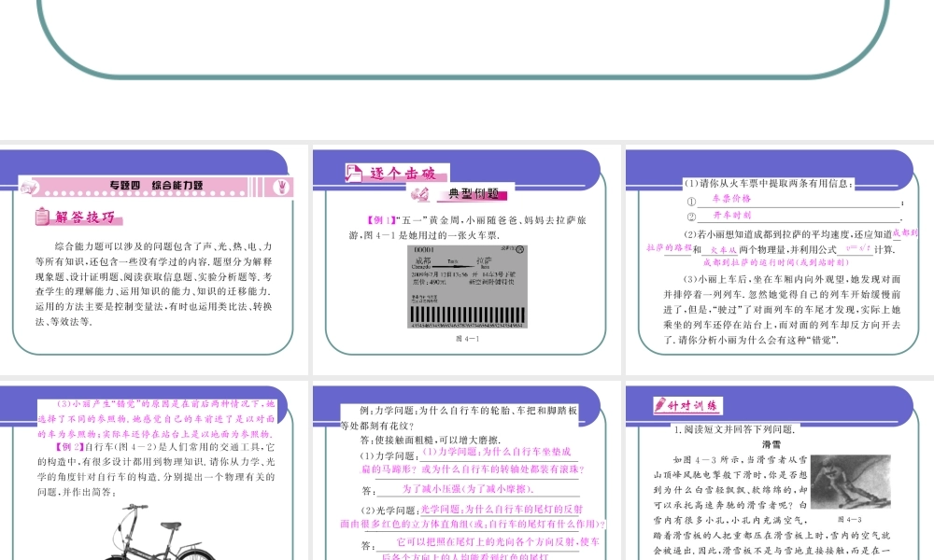Select the magnifier icon before 典型例题
The width and height of the screenshot is (934, 560).
tap(420, 192)
